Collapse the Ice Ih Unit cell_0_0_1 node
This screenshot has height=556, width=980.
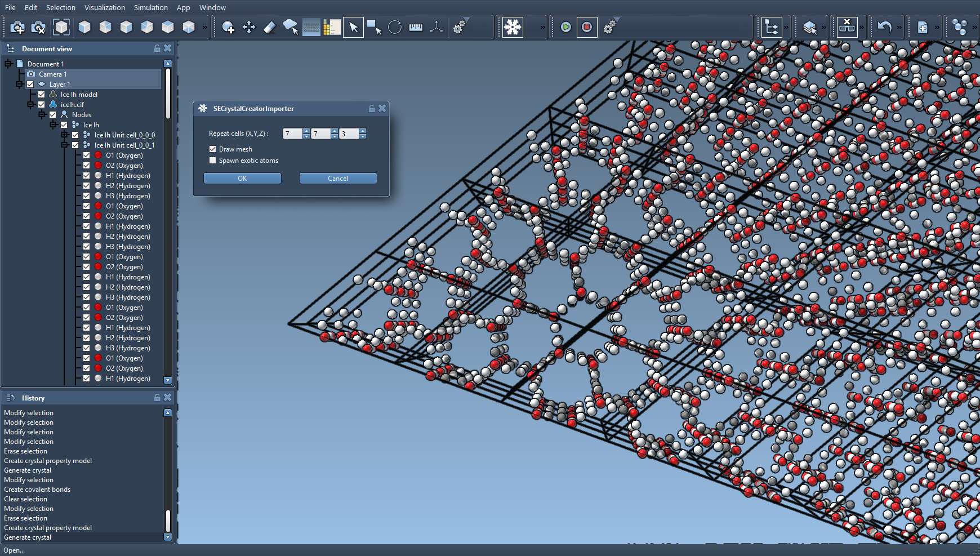point(65,145)
